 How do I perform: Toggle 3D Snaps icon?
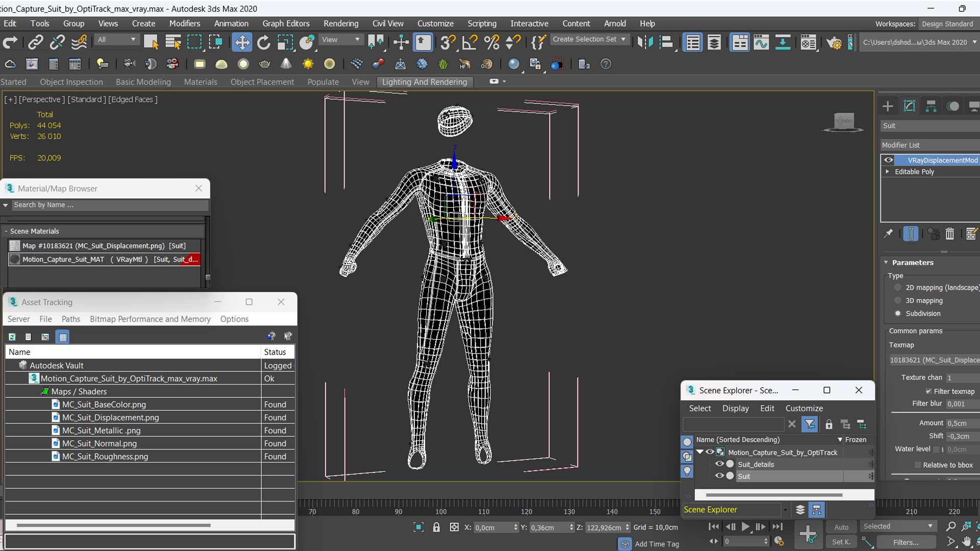click(x=448, y=42)
